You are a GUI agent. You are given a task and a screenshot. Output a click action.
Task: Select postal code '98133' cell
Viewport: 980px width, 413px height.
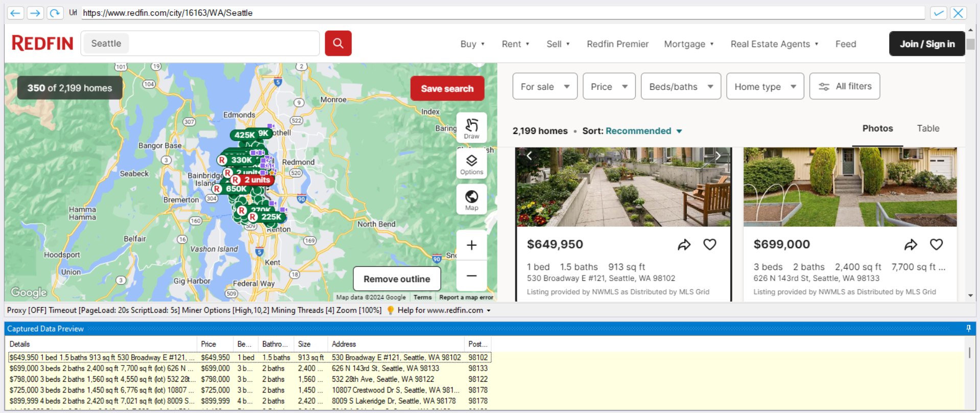477,368
